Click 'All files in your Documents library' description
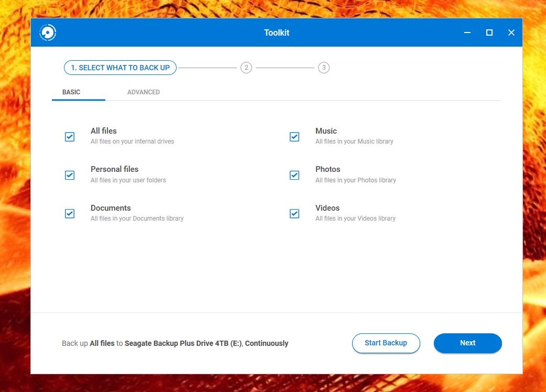 pos(137,219)
